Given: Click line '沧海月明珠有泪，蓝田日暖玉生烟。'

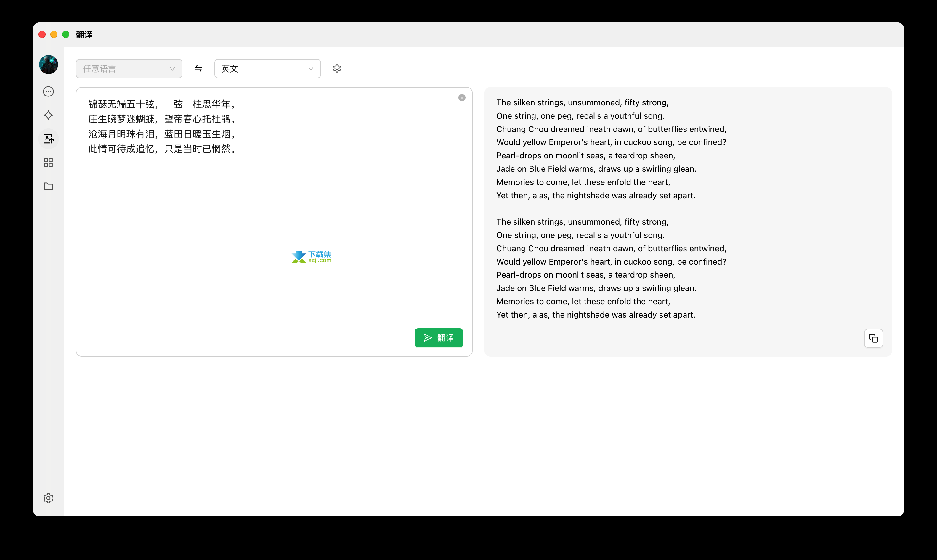Looking at the screenshot, I should [163, 134].
